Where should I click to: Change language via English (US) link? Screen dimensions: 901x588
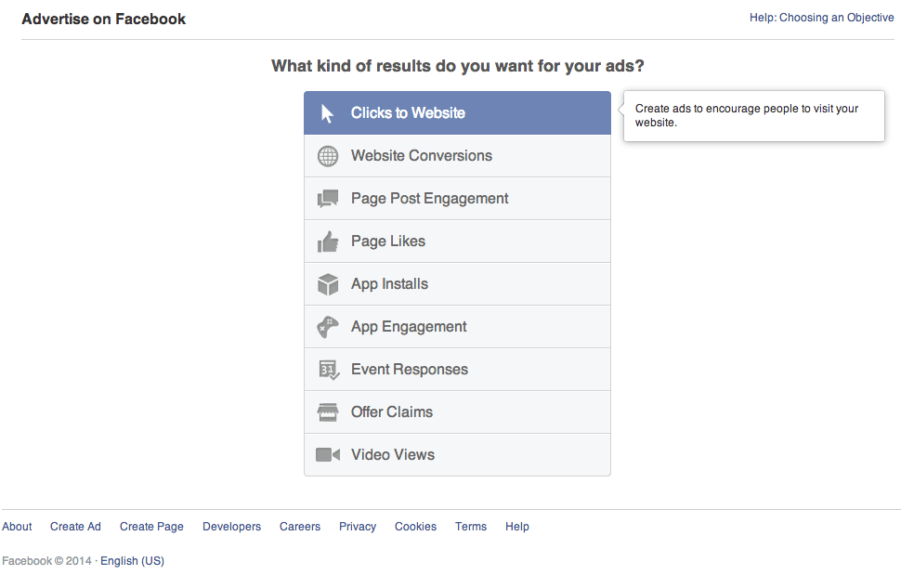point(132,561)
